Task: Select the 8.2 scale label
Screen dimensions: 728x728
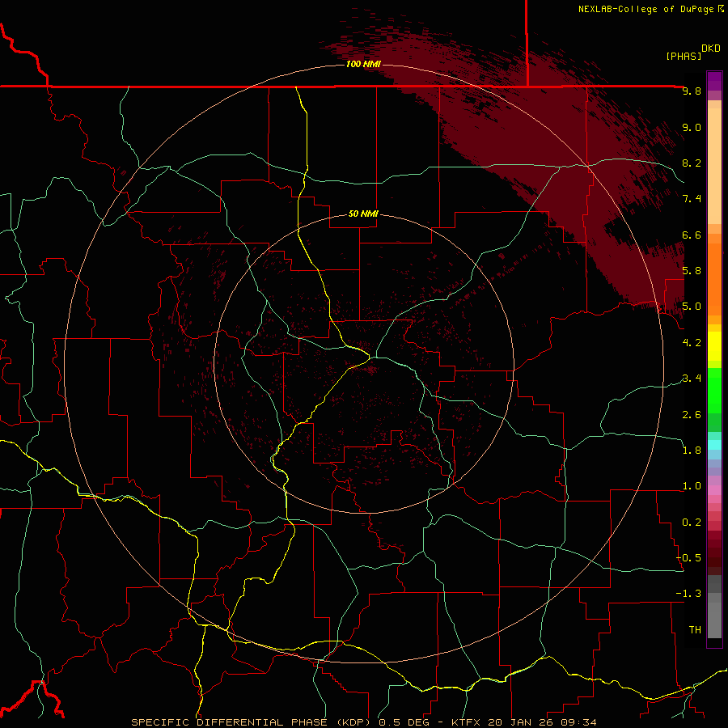Action: pos(692,163)
